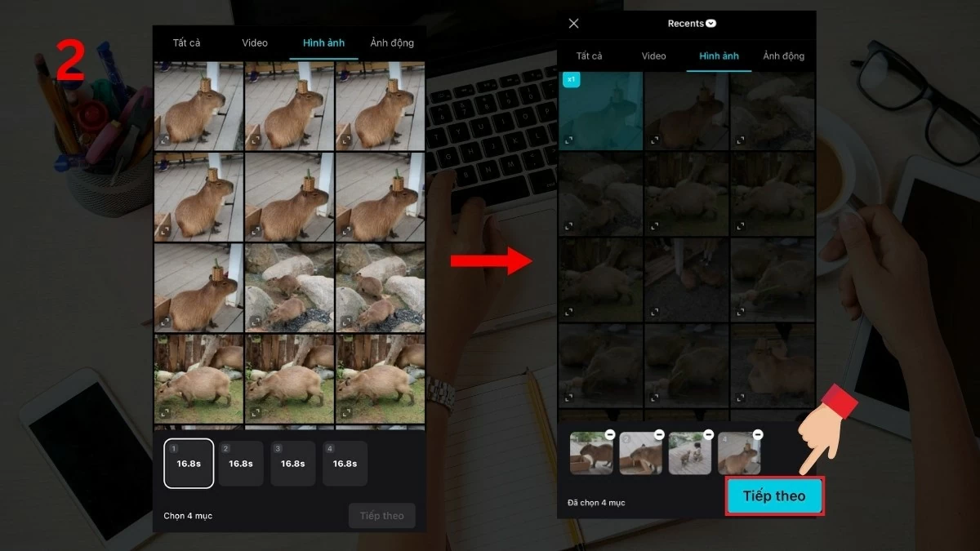This screenshot has width=980, height=551.
Task: Tap the highlighted 'Tiếp theo' button
Action: (773, 496)
